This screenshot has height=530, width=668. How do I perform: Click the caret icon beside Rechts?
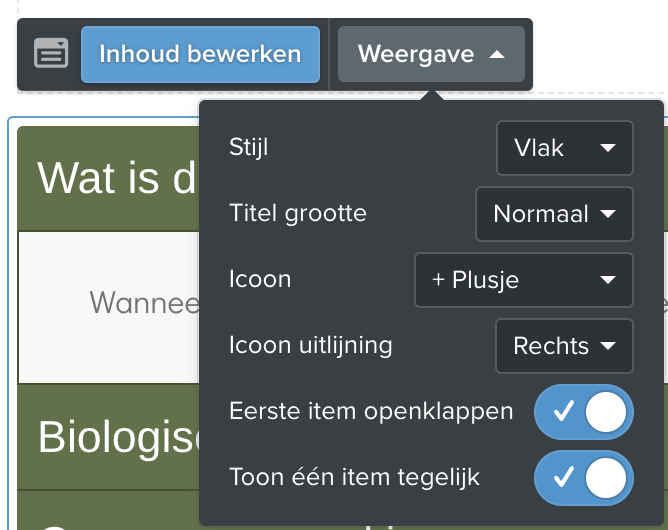[x=608, y=346]
